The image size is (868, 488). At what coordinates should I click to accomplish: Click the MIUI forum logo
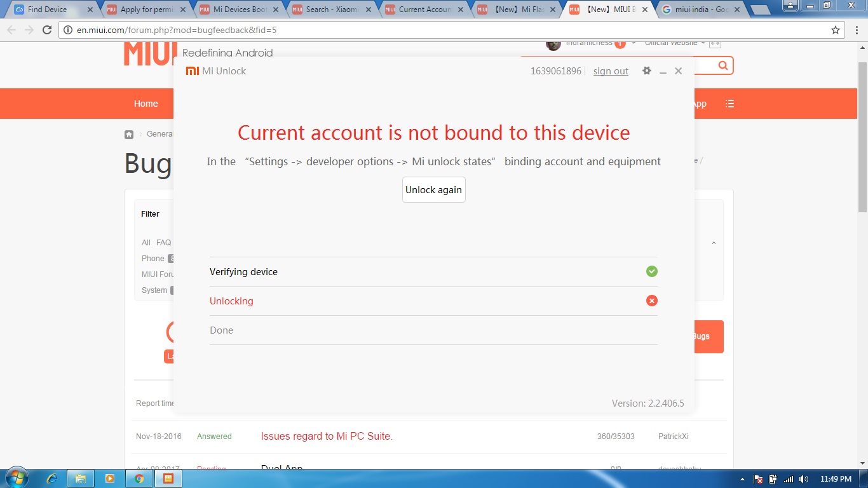[149, 54]
